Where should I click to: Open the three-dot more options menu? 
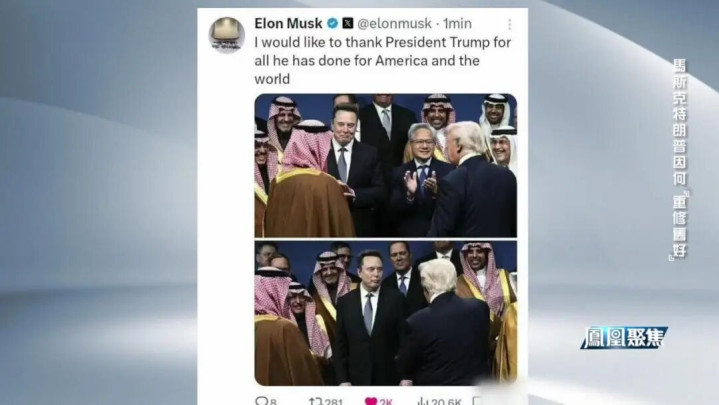[x=509, y=24]
